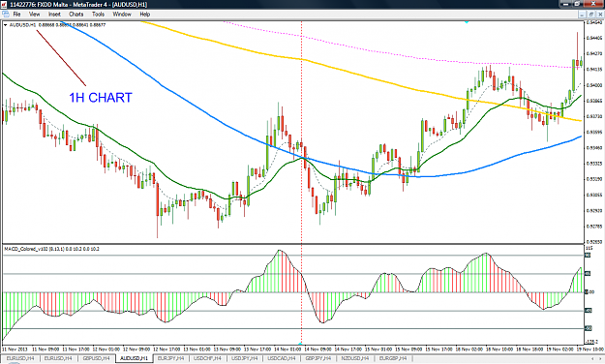
Task: Click the 11 Nov 2013 date label
Action: click(15, 349)
